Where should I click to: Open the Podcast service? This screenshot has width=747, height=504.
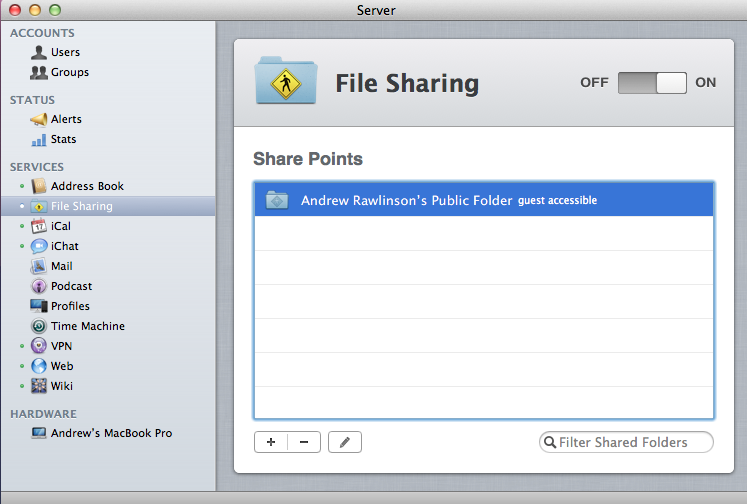pos(71,286)
